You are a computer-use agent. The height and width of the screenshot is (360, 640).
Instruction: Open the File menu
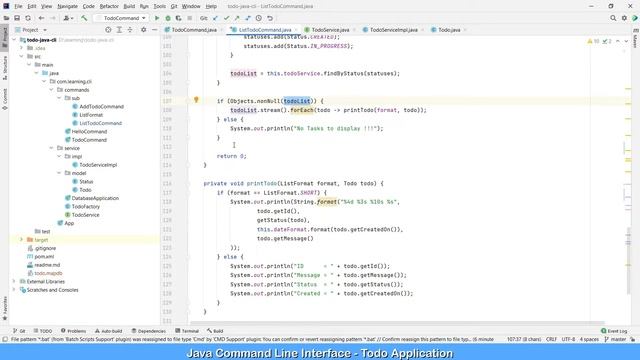pos(18,6)
